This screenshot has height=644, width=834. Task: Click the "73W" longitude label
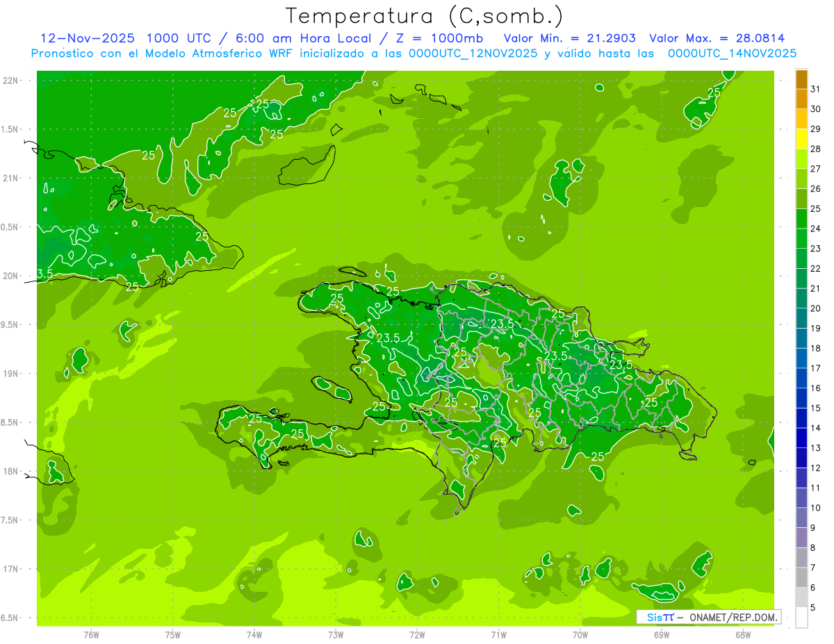click(x=336, y=635)
